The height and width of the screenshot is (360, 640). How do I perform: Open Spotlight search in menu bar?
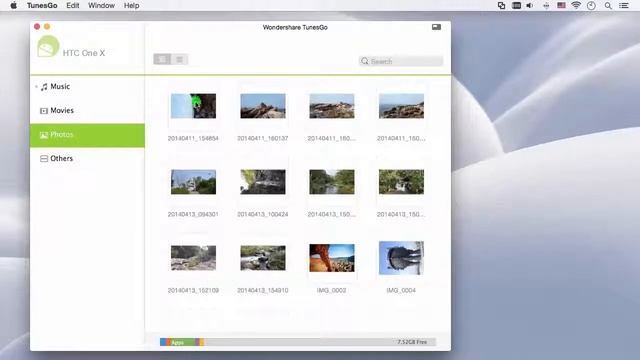pyautogui.click(x=608, y=6)
